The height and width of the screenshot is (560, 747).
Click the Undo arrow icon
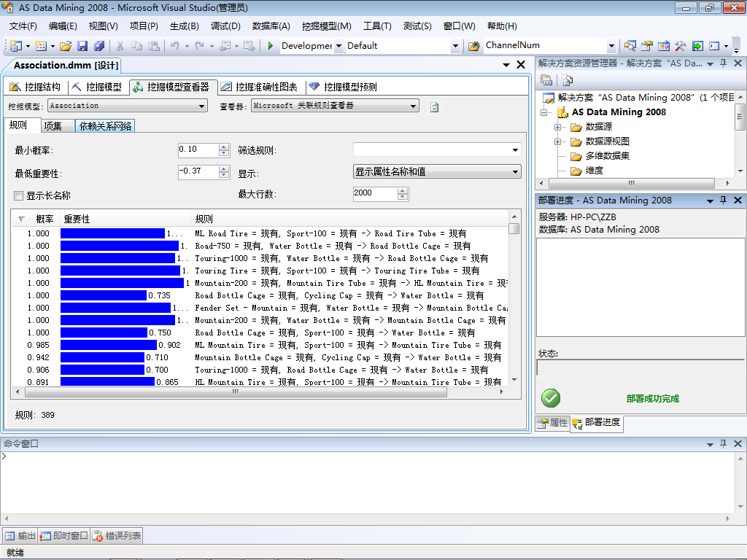[x=175, y=46]
